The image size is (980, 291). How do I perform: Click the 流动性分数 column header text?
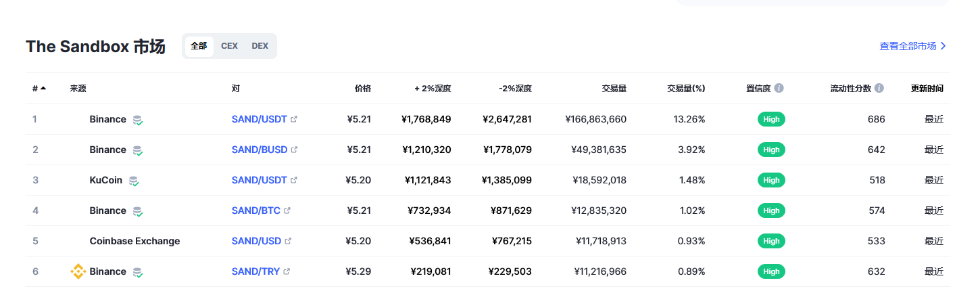click(x=851, y=88)
